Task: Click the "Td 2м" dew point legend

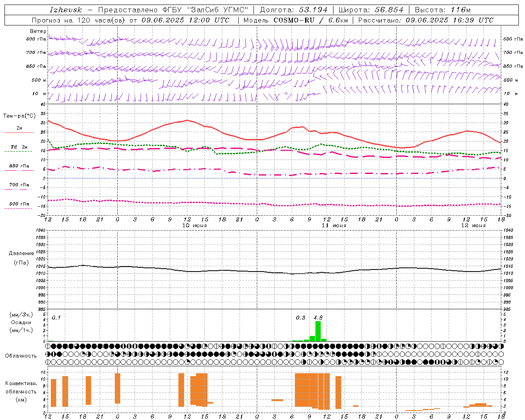Action: [19, 147]
